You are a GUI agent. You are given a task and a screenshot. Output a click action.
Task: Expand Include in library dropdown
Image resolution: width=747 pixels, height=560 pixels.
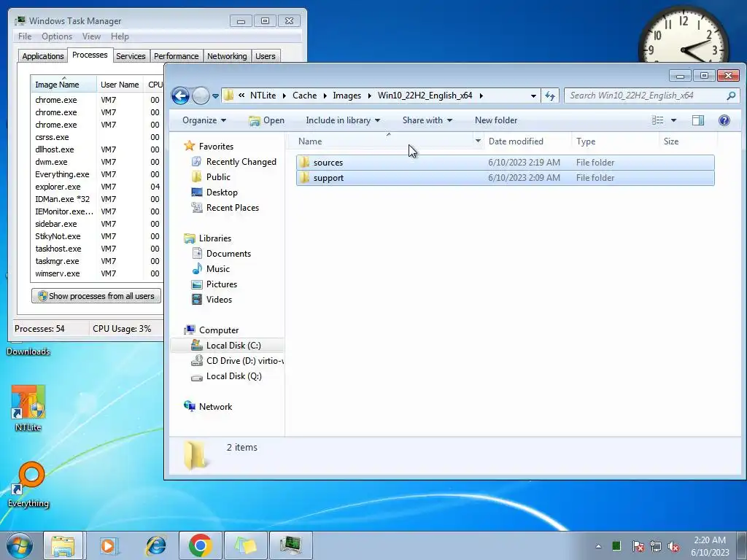(x=343, y=120)
